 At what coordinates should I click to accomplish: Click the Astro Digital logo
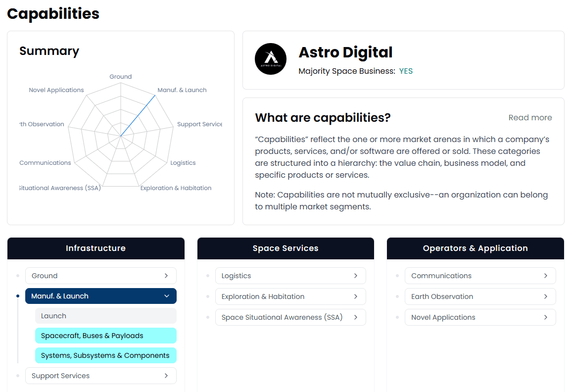point(271,59)
